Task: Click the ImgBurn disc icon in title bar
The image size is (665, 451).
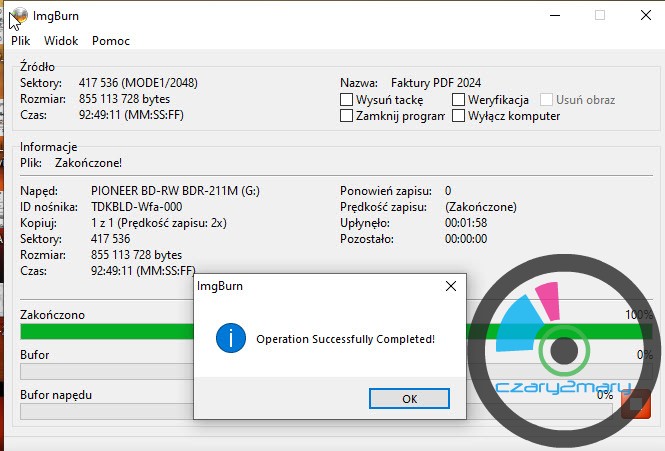Action: 19,17
